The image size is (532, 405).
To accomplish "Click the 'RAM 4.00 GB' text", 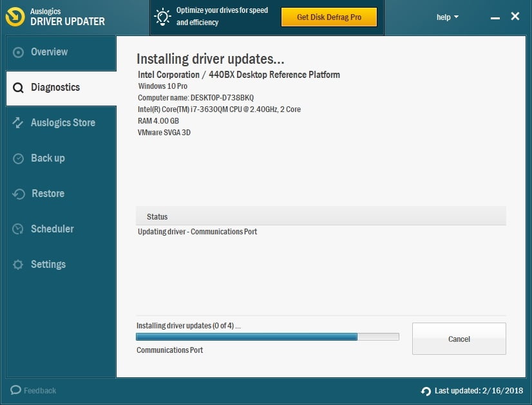I will click(158, 121).
